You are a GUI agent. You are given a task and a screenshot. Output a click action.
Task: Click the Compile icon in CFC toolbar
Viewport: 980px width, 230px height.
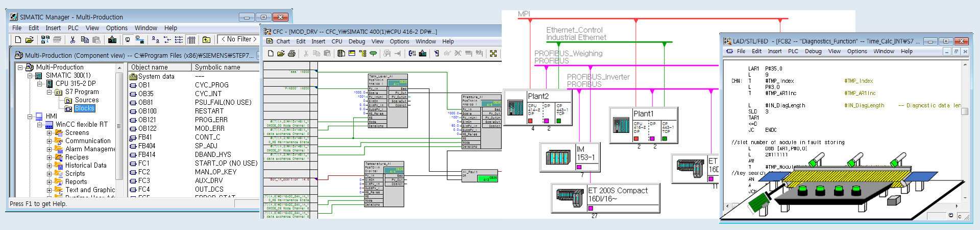(x=412, y=53)
